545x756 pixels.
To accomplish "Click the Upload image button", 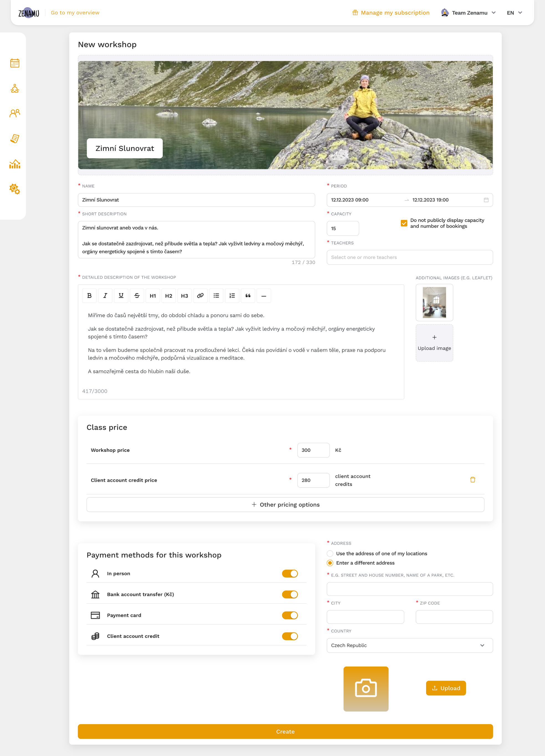I will click(x=435, y=343).
